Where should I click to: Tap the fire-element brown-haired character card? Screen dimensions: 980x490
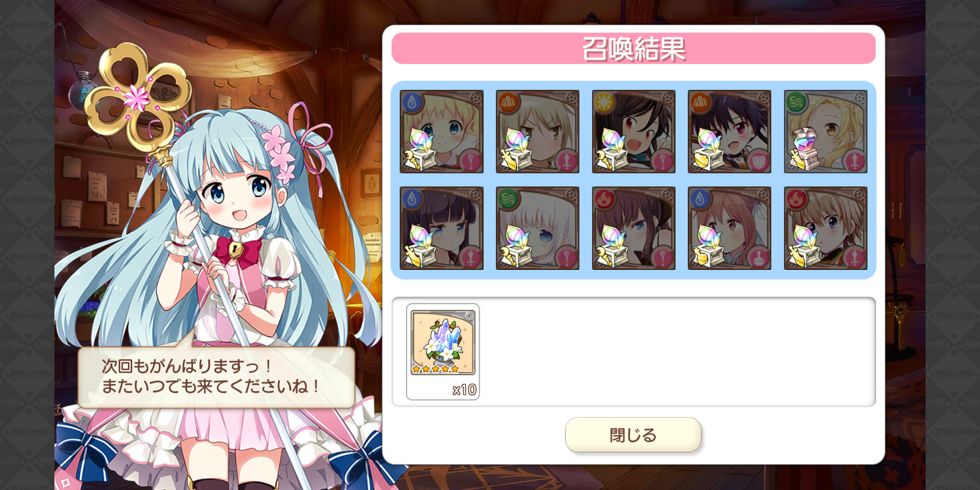click(x=634, y=228)
